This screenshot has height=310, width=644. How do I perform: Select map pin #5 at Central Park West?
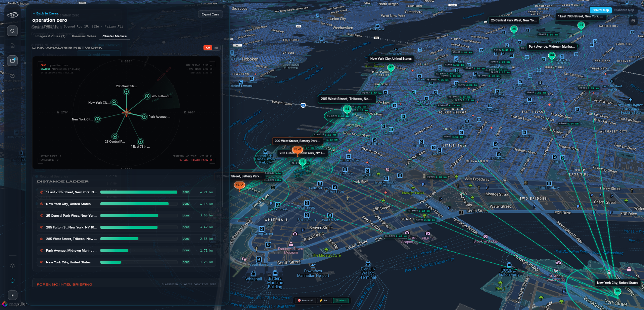(514, 29)
